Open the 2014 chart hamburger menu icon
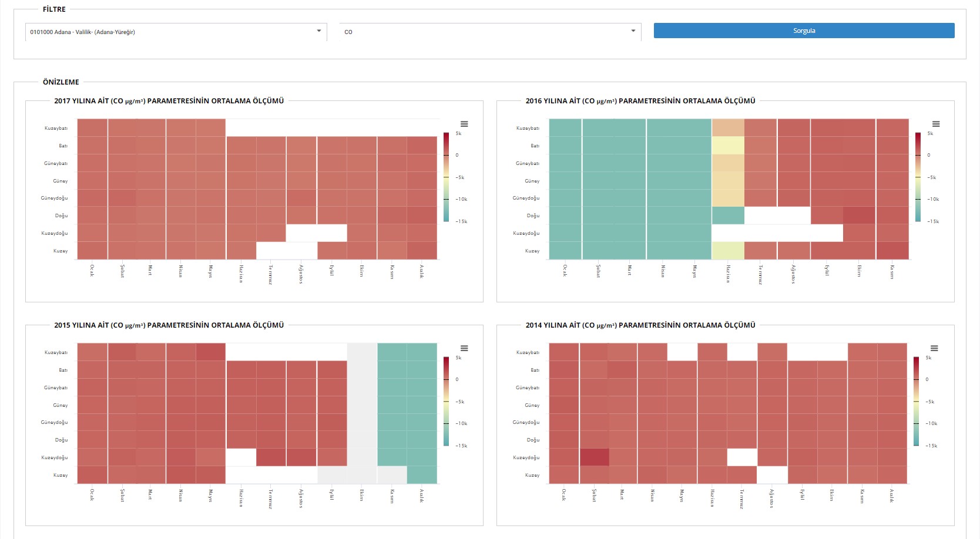The height and width of the screenshot is (539, 980). pyautogui.click(x=934, y=348)
